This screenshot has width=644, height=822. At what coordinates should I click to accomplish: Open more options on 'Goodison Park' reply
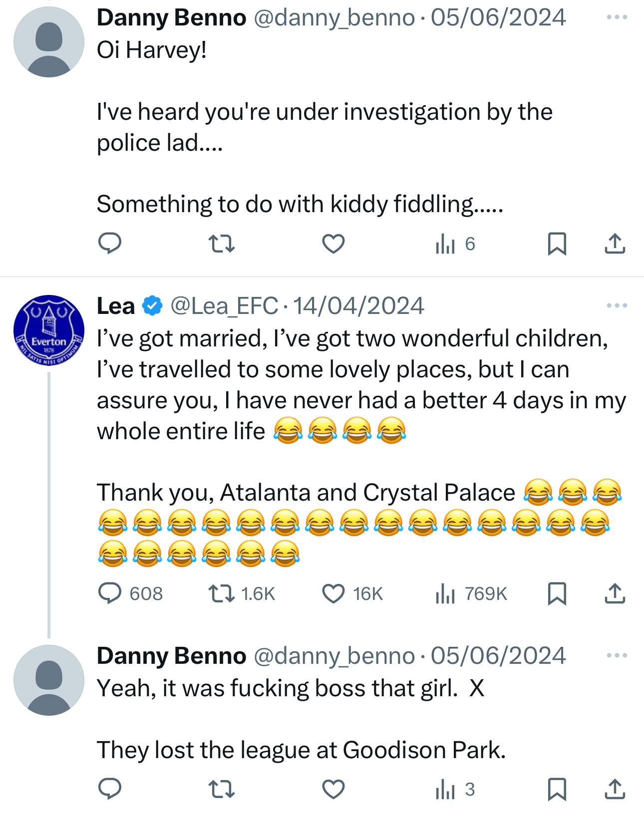617,655
